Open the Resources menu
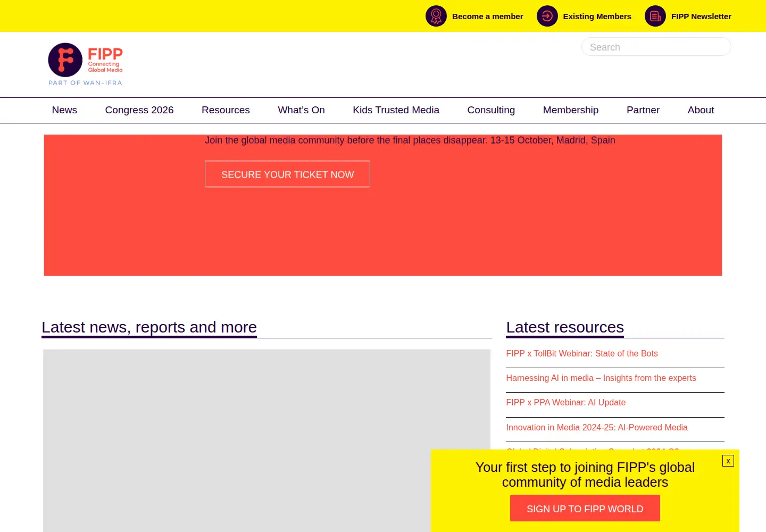This screenshot has width=766, height=532. [226, 110]
